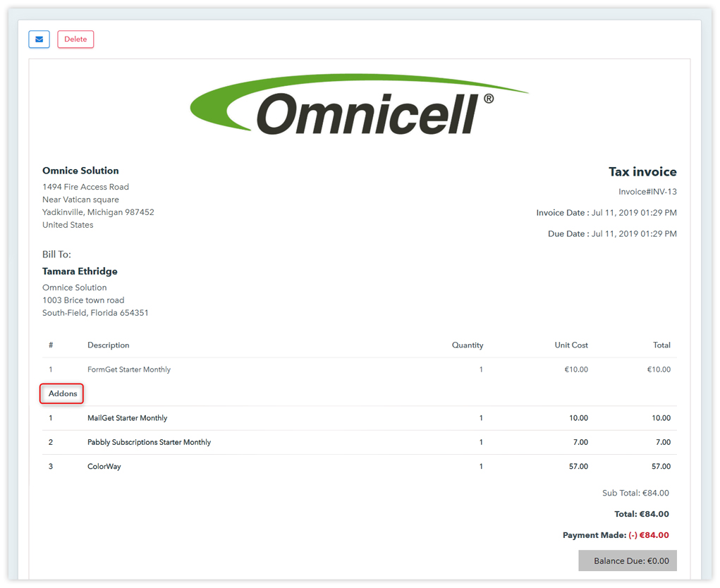720x588 pixels.
Task: Click the MailGet row total 10.00
Action: point(661,418)
